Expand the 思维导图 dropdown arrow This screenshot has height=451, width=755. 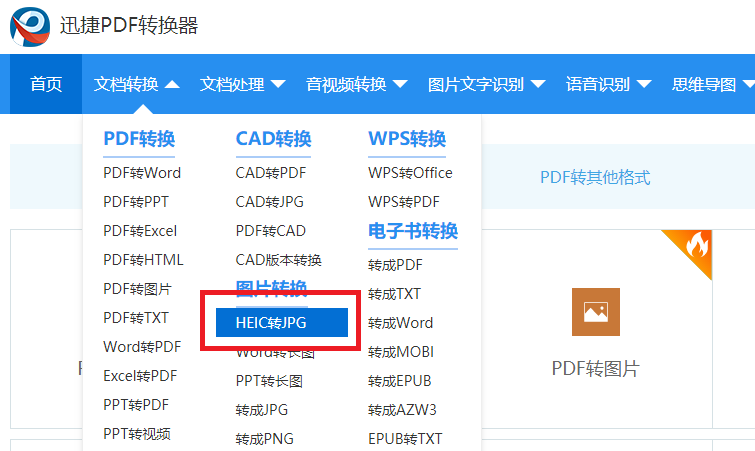[749, 85]
